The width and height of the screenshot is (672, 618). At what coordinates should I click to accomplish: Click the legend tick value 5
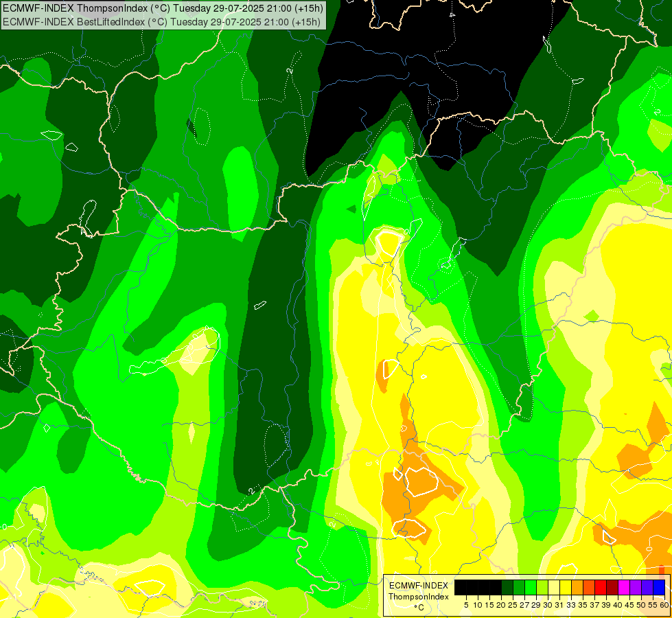click(x=466, y=605)
